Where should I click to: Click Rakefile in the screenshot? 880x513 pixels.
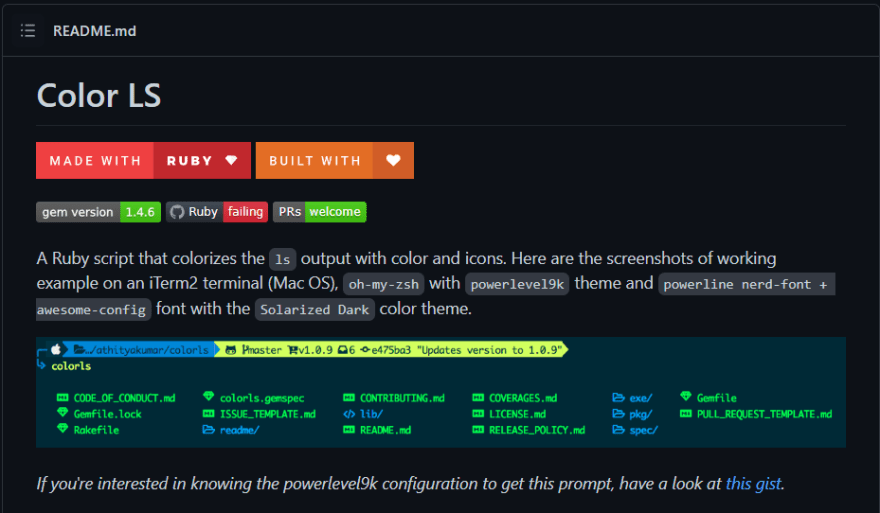(96, 430)
